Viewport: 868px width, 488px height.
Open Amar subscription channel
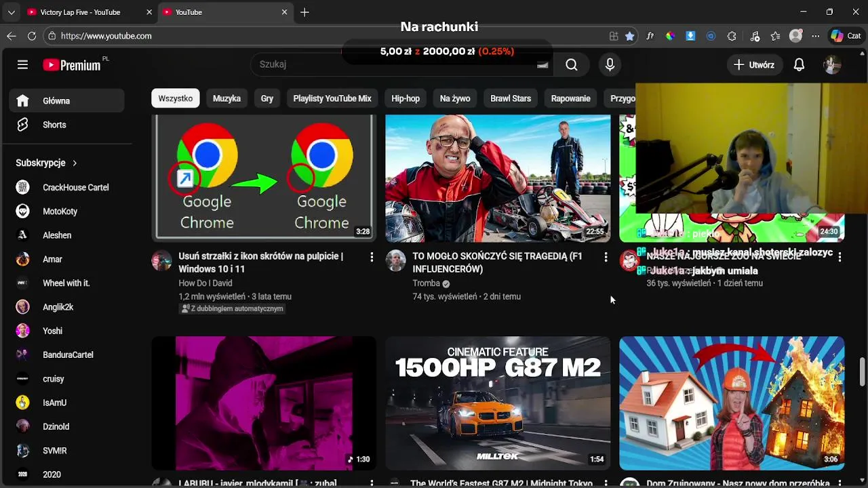coord(66,259)
